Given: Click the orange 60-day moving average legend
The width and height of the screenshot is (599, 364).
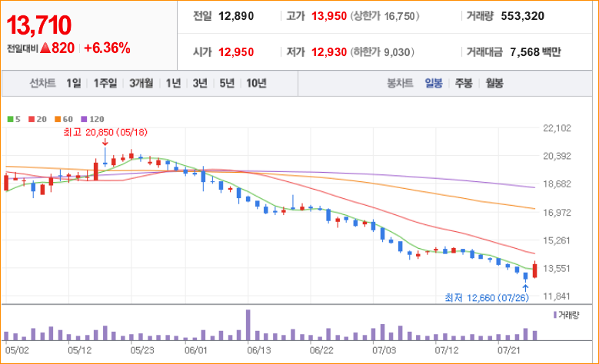Looking at the screenshot, I should [63, 119].
